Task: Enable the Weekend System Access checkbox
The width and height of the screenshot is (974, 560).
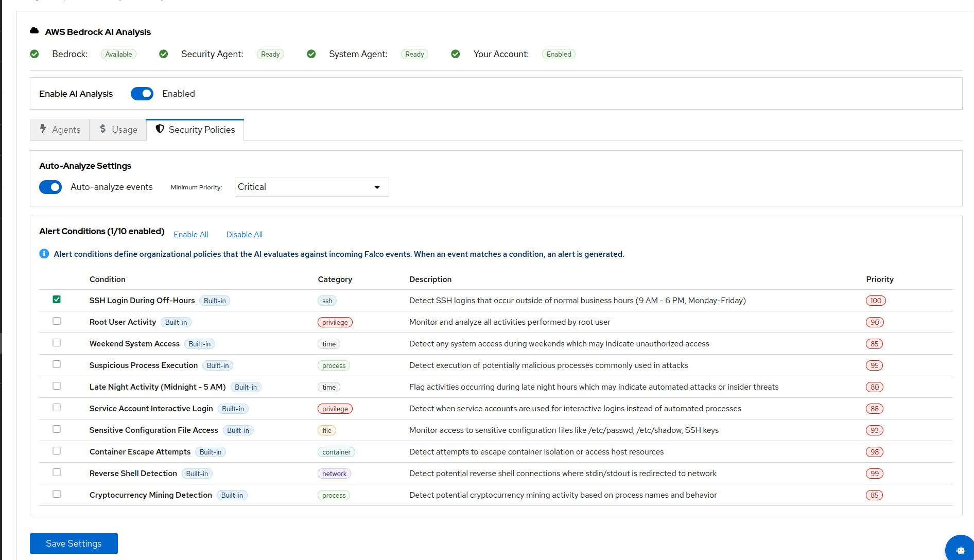Action: (x=57, y=343)
